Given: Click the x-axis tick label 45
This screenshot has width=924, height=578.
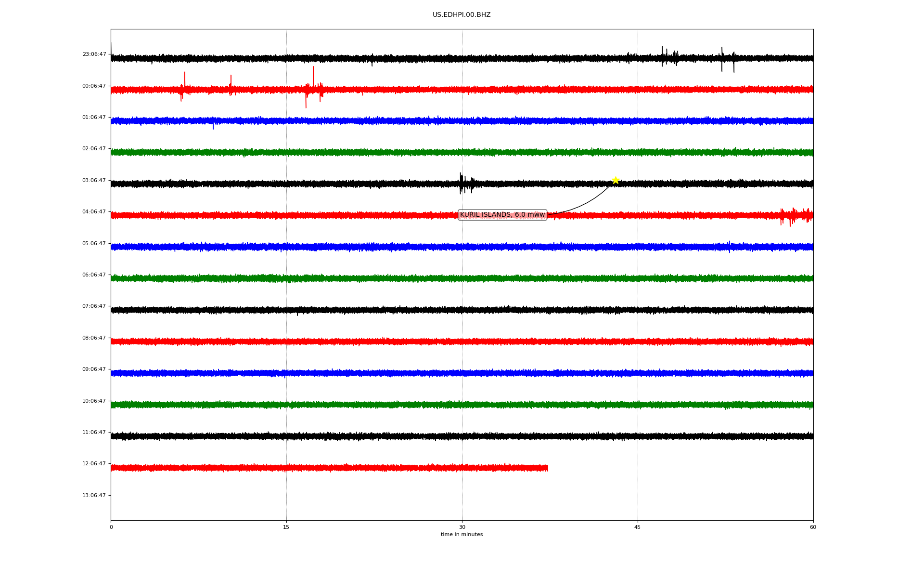Looking at the screenshot, I should [638, 527].
